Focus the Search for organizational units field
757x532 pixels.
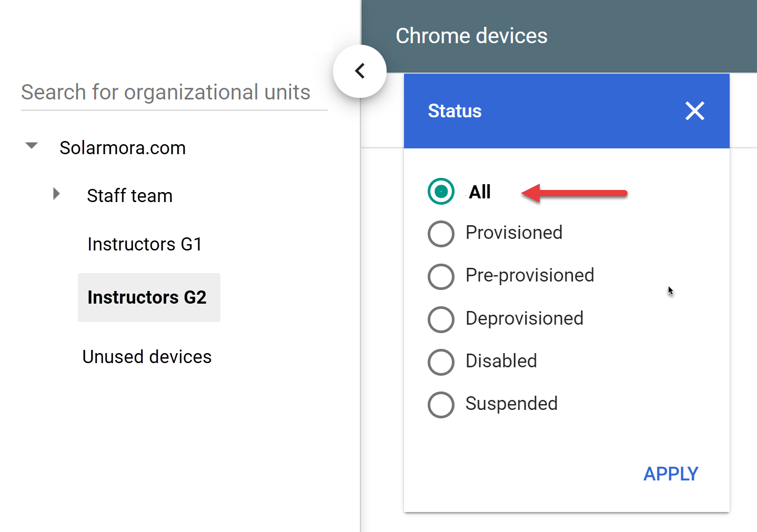pos(174,93)
